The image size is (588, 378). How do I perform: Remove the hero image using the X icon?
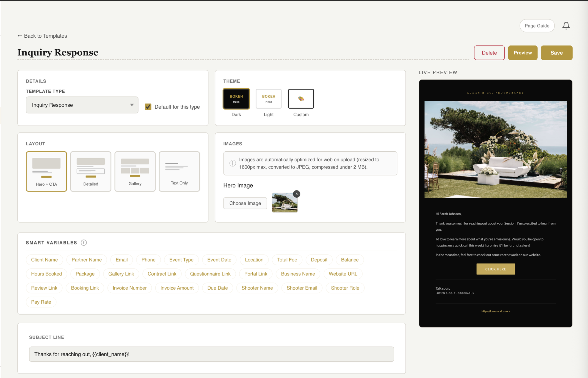[297, 194]
